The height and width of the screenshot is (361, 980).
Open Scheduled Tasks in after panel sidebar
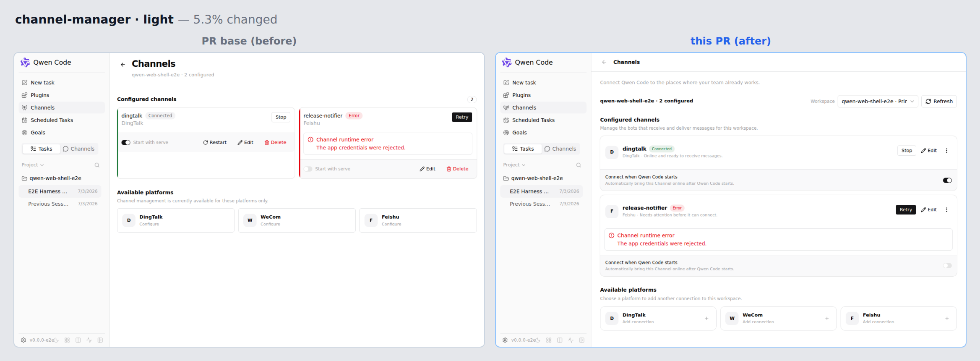point(544,120)
